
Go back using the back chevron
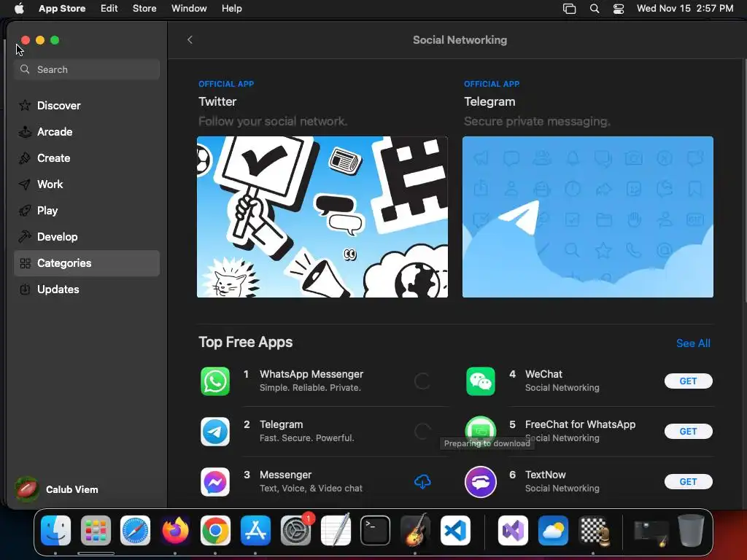click(x=190, y=39)
